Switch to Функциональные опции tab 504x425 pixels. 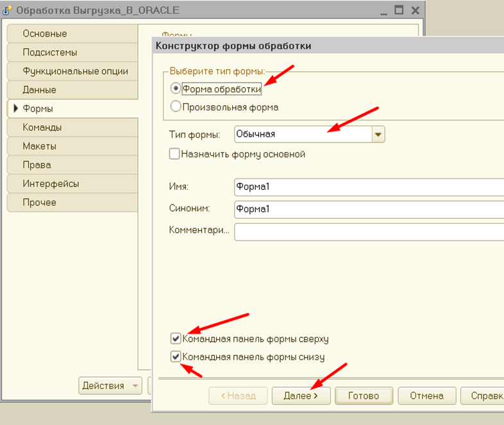[x=72, y=71]
